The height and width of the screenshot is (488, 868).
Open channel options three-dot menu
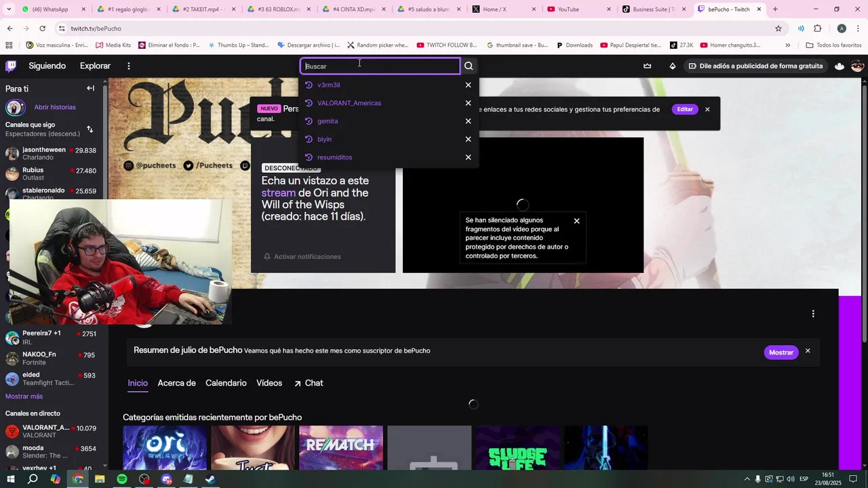[813, 314]
